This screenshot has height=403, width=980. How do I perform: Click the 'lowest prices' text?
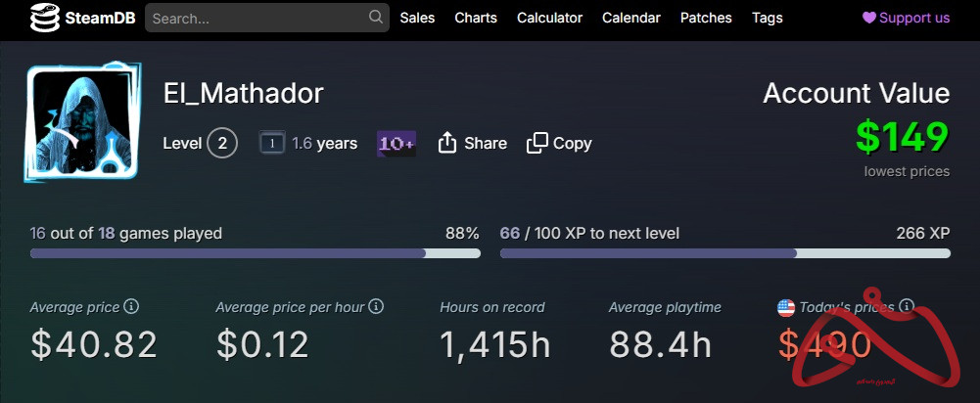[x=907, y=171]
